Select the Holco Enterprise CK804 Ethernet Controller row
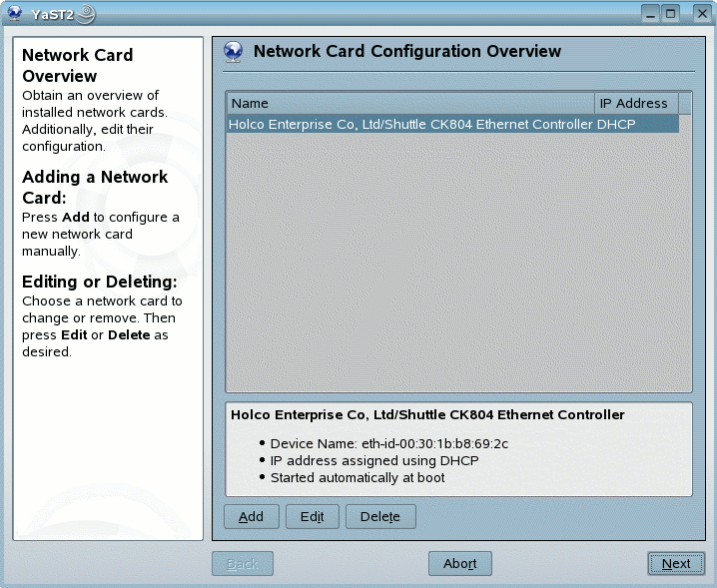The width and height of the screenshot is (717, 588). (452, 125)
